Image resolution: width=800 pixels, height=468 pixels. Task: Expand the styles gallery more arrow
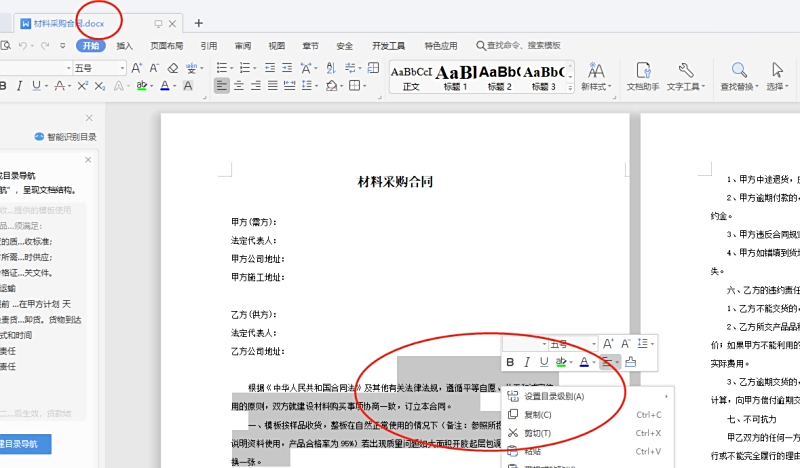click(570, 88)
